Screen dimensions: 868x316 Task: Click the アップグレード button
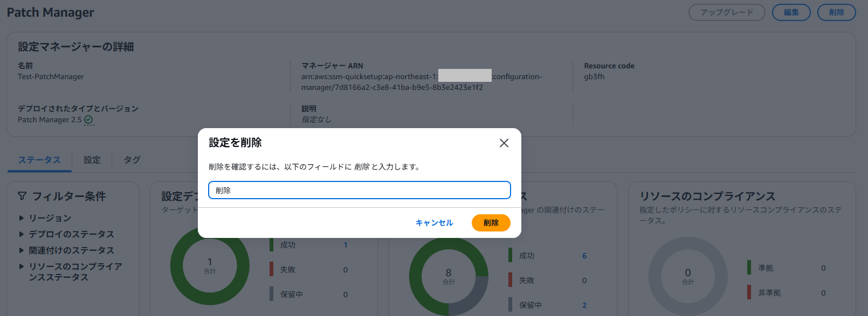click(727, 12)
